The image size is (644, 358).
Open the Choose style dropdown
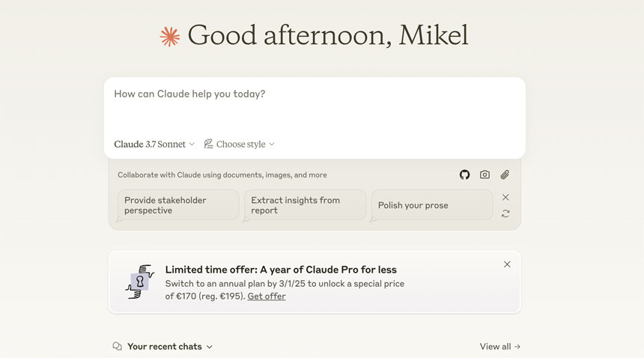tap(240, 144)
